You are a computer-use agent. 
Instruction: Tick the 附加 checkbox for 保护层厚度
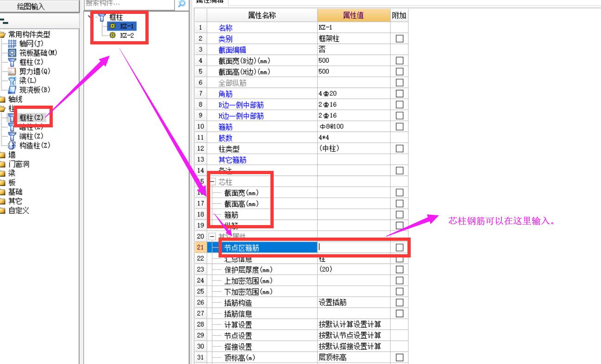pos(400,270)
